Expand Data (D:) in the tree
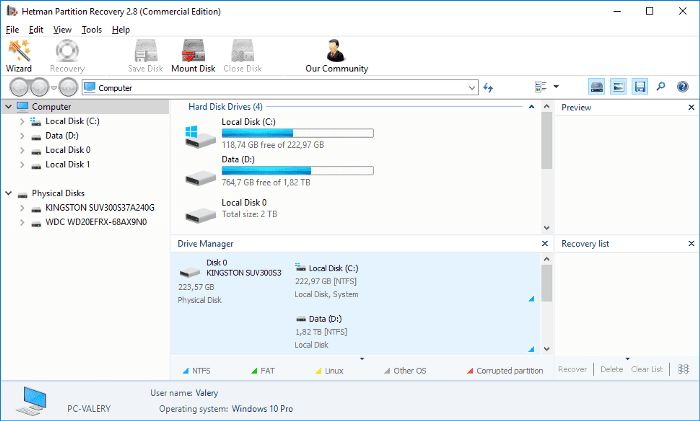 [x=22, y=136]
